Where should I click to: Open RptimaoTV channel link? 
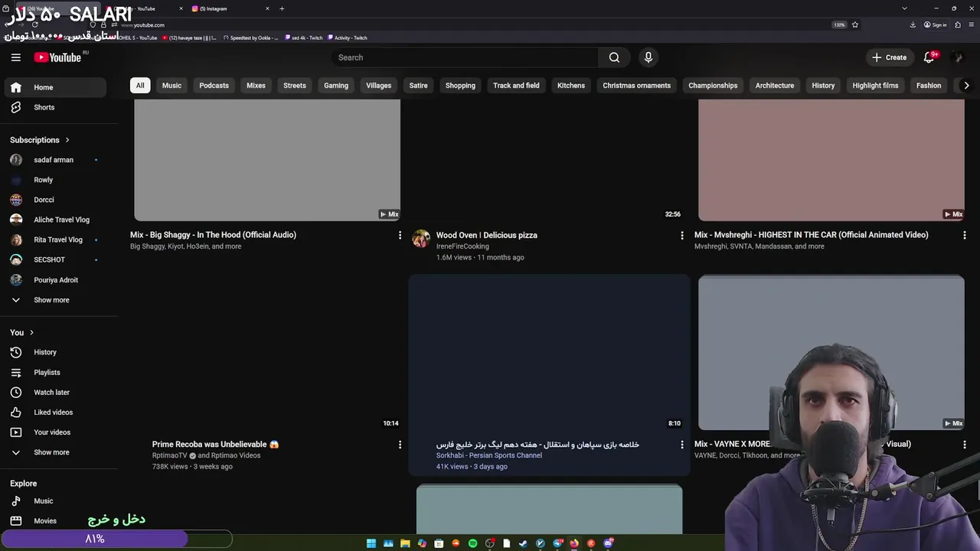170,455
